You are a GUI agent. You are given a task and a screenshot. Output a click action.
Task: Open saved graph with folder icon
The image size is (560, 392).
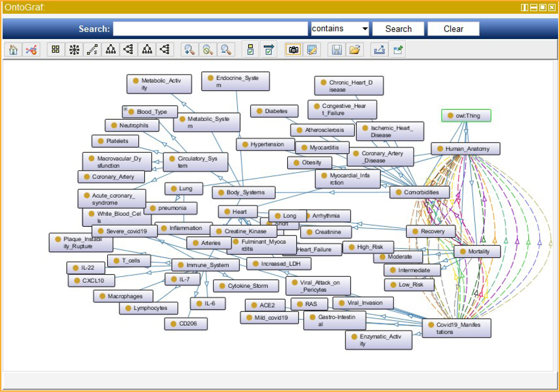coord(355,50)
